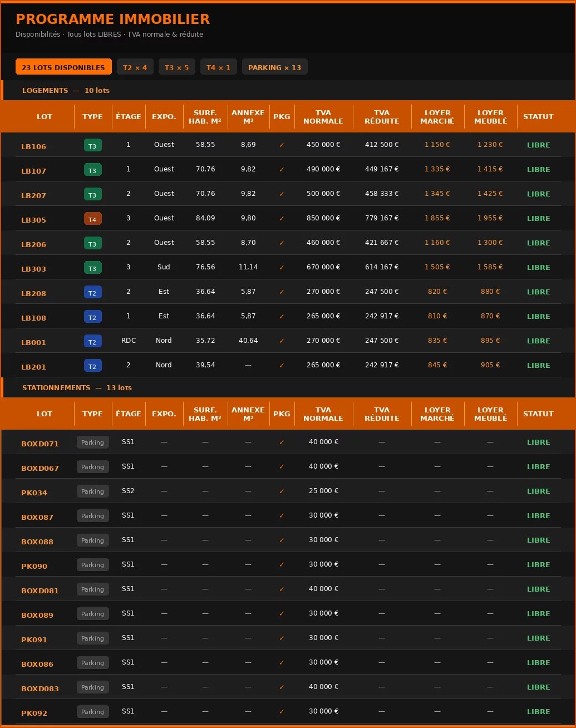Click the PKG checkmark in row LB201
This screenshot has width=576, height=728.
coord(282,366)
